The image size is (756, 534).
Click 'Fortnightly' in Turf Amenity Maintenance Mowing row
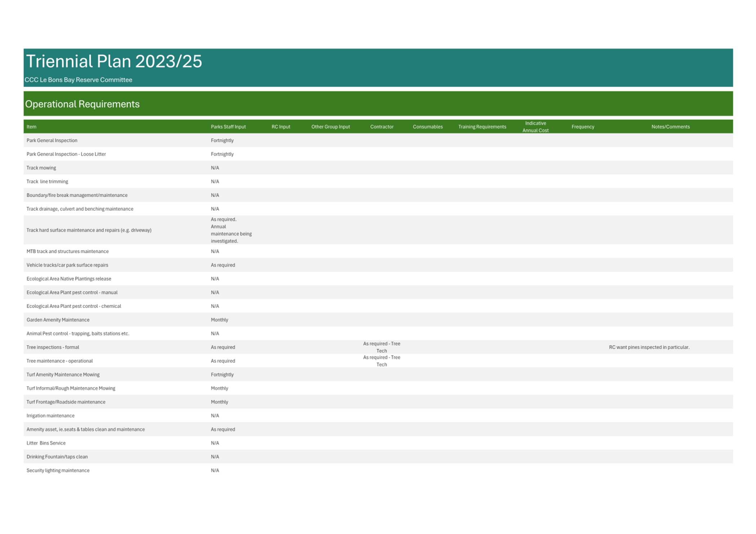(222, 374)
